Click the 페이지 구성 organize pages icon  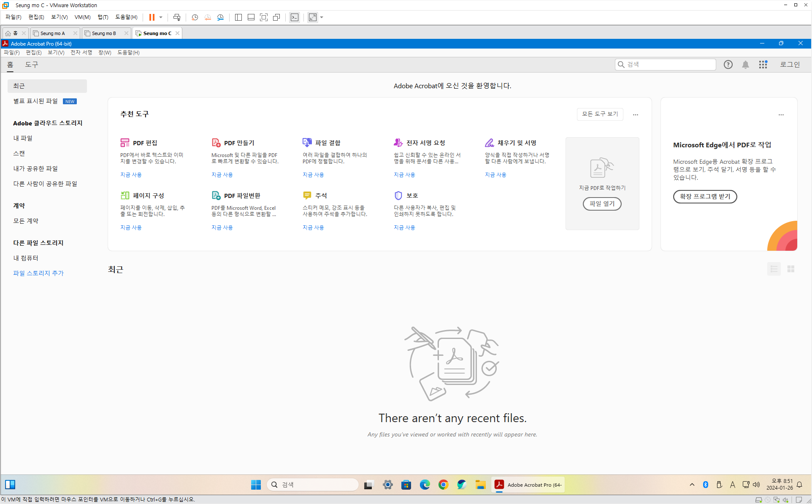125,195
